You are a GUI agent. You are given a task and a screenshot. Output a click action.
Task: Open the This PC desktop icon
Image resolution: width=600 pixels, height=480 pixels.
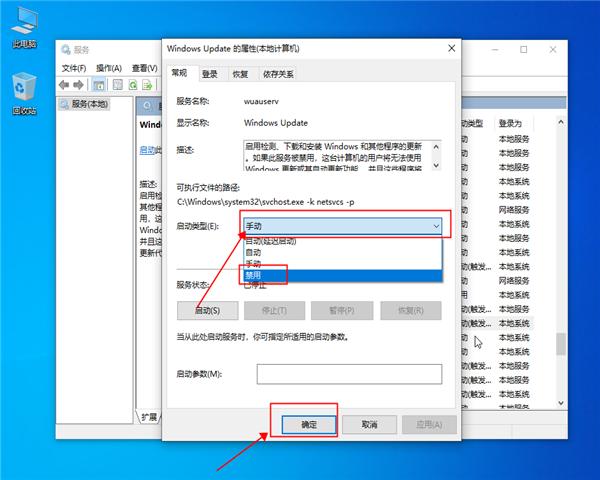click(24, 28)
